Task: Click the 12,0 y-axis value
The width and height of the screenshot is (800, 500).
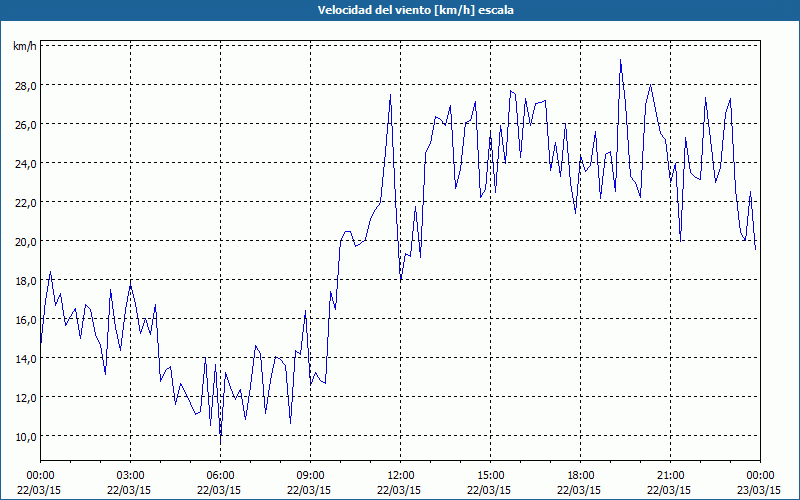Action: click(x=25, y=397)
